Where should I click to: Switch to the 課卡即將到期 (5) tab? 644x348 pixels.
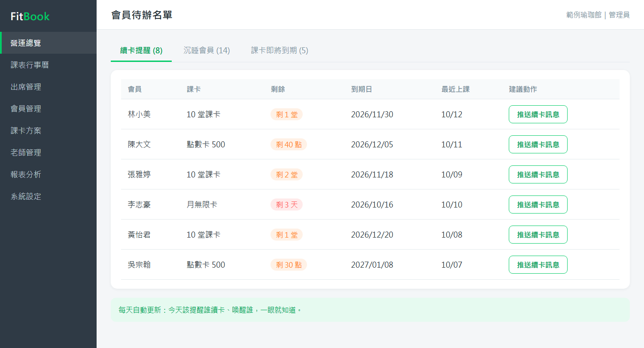tap(279, 50)
